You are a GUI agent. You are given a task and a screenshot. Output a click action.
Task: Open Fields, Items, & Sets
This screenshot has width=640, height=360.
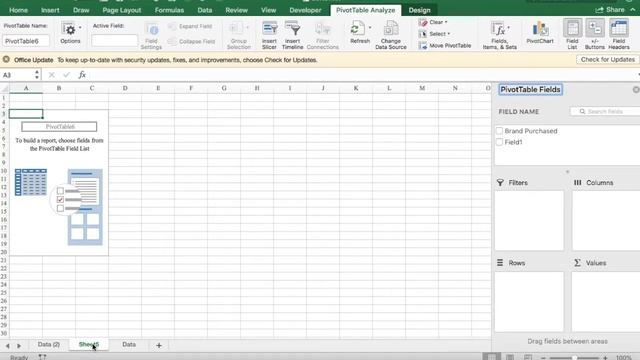click(500, 36)
